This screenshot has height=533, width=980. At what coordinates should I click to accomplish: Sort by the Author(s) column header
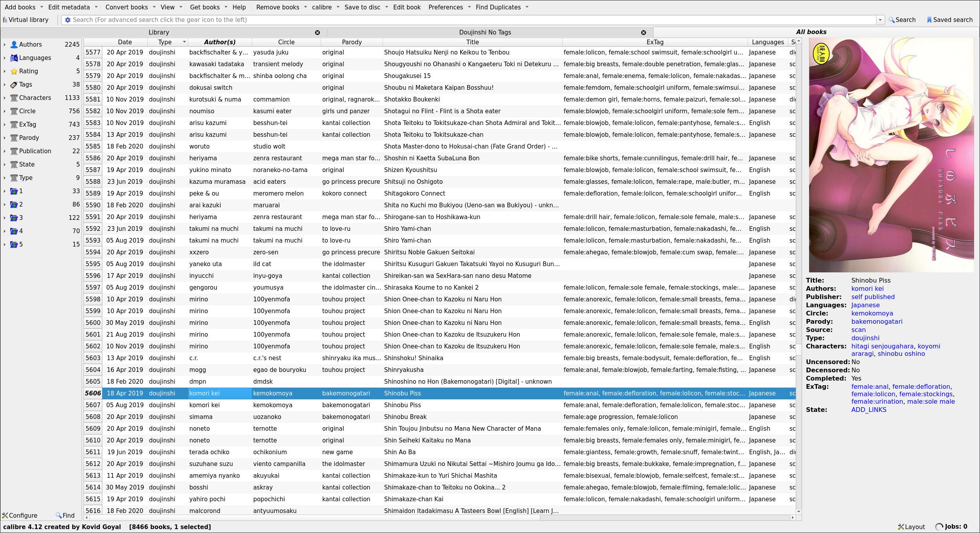[x=220, y=42]
